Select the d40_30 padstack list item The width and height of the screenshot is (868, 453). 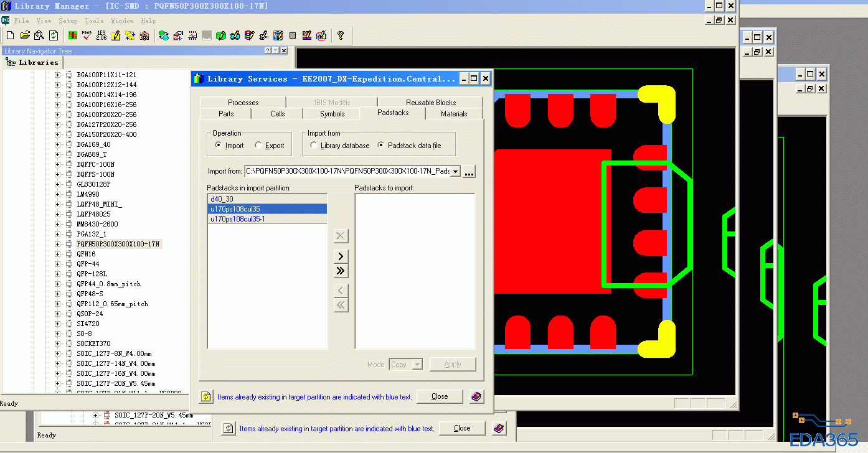pos(222,199)
